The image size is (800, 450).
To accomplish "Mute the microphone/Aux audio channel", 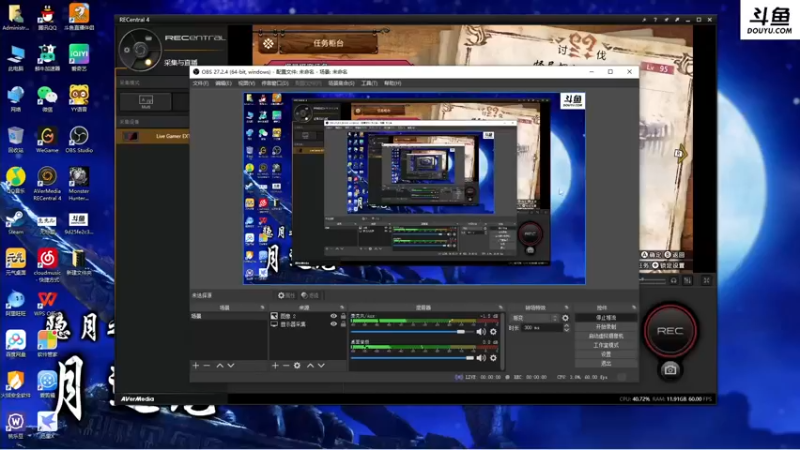I will 481,332.
